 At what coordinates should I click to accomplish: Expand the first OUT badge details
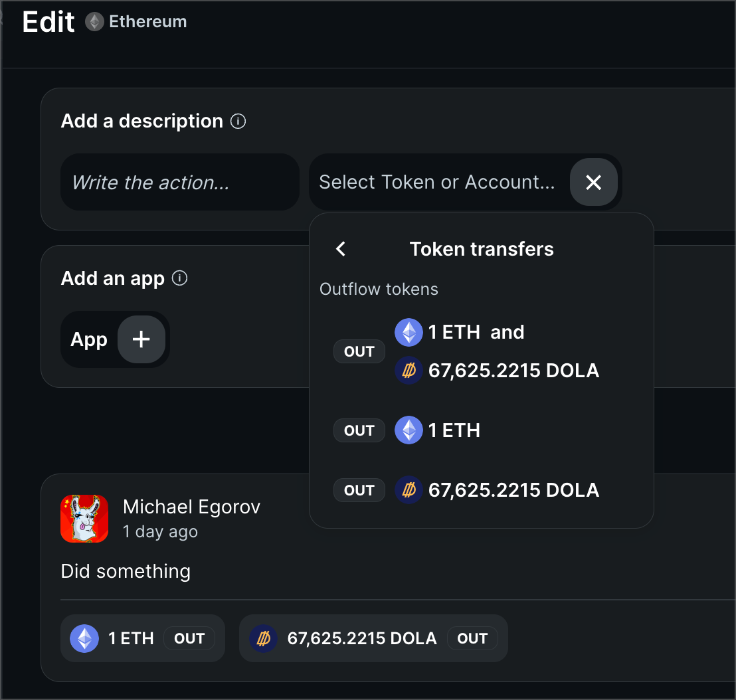tap(359, 351)
